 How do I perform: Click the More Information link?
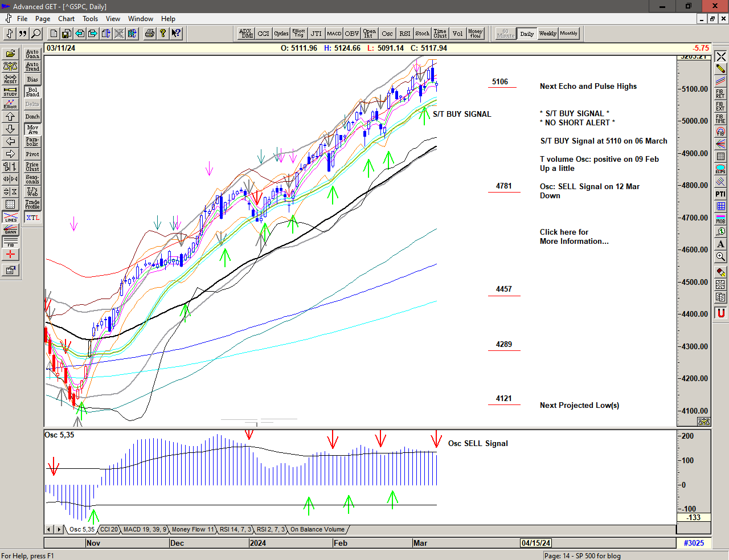(574, 236)
